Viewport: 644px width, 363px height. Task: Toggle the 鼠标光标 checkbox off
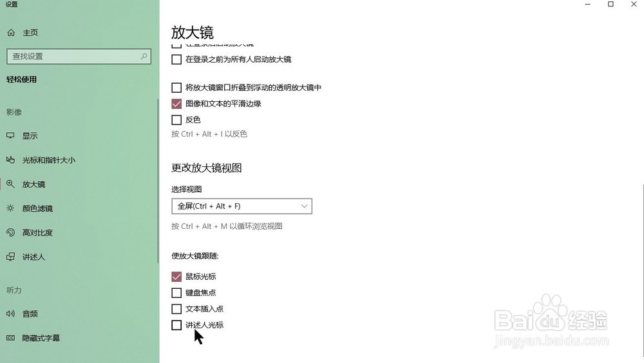click(x=176, y=277)
